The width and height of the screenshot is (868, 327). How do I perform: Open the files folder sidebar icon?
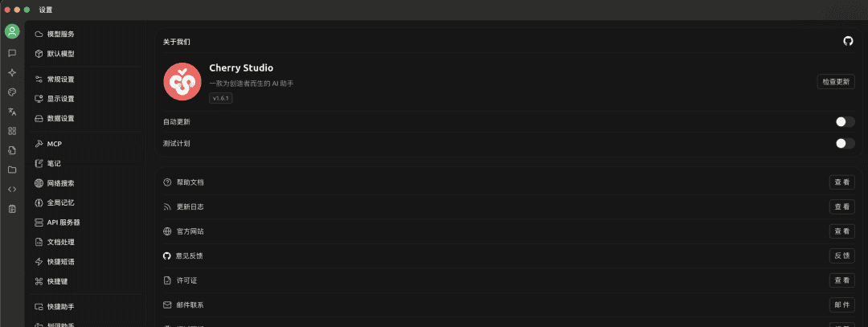(12, 170)
